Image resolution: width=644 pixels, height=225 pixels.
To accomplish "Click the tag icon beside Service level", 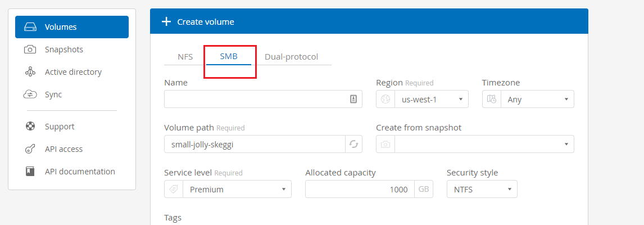I will coord(174,189).
